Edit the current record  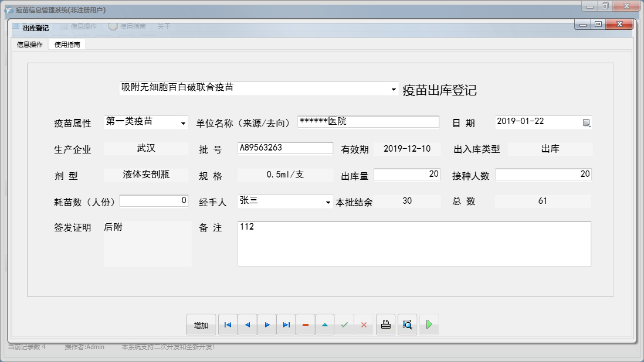pos(324,324)
